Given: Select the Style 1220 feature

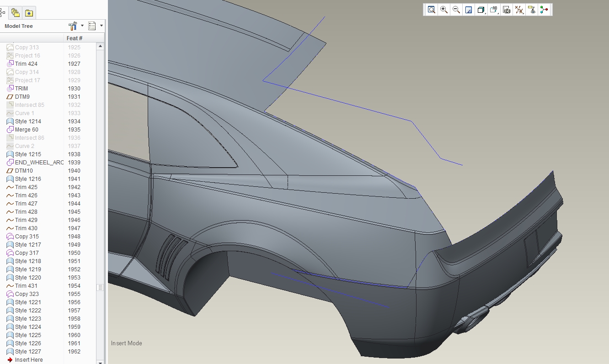Looking at the screenshot, I should (x=28, y=278).
